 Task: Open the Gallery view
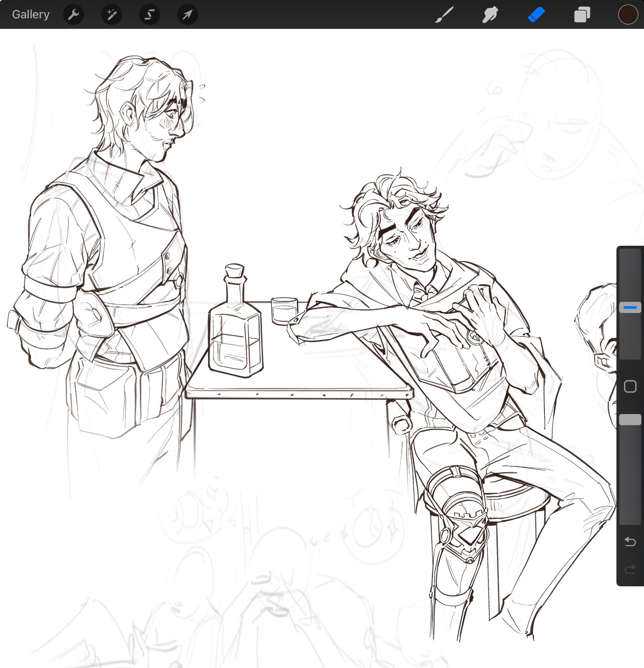(31, 14)
